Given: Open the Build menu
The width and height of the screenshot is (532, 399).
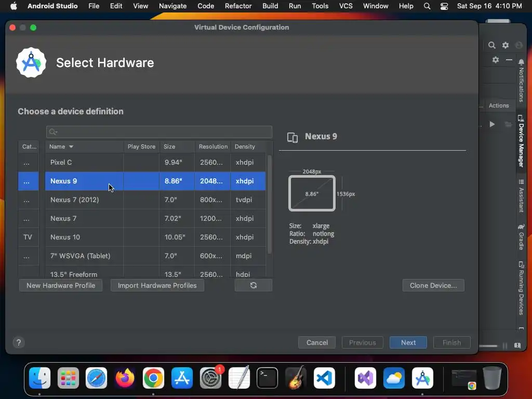Looking at the screenshot, I should tap(270, 6).
